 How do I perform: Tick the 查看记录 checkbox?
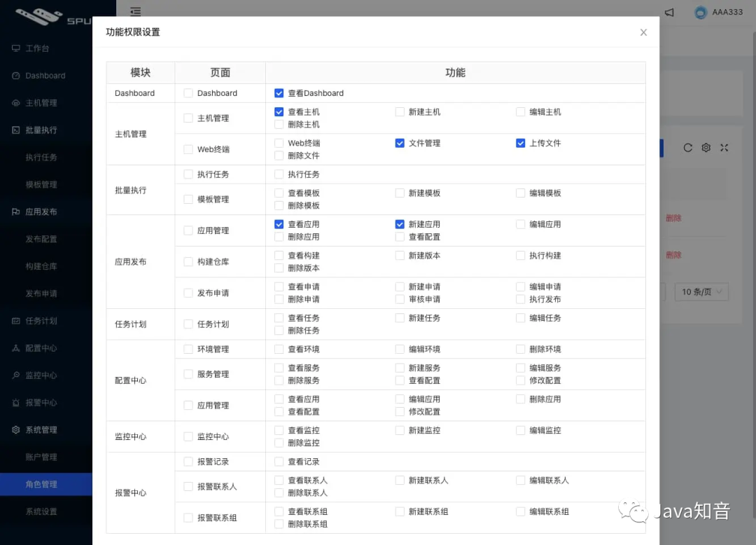click(279, 462)
